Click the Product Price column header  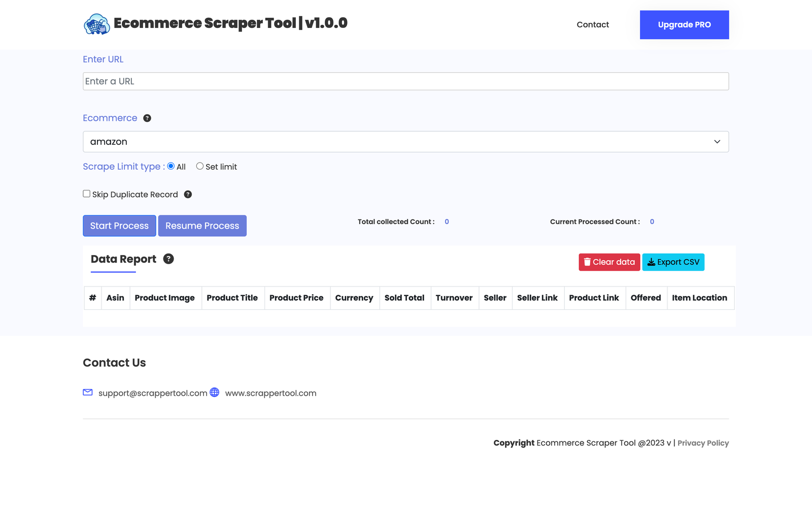pyautogui.click(x=296, y=298)
